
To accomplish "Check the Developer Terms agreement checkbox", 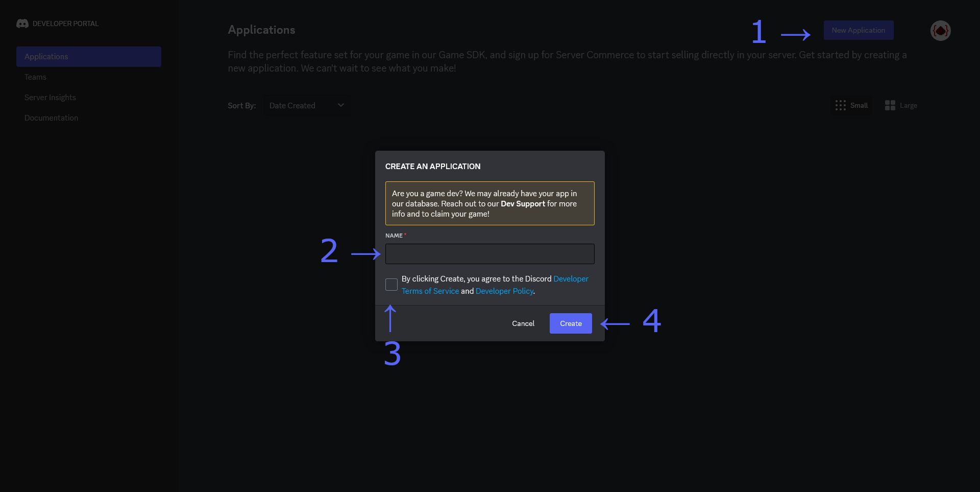I will [x=391, y=285].
